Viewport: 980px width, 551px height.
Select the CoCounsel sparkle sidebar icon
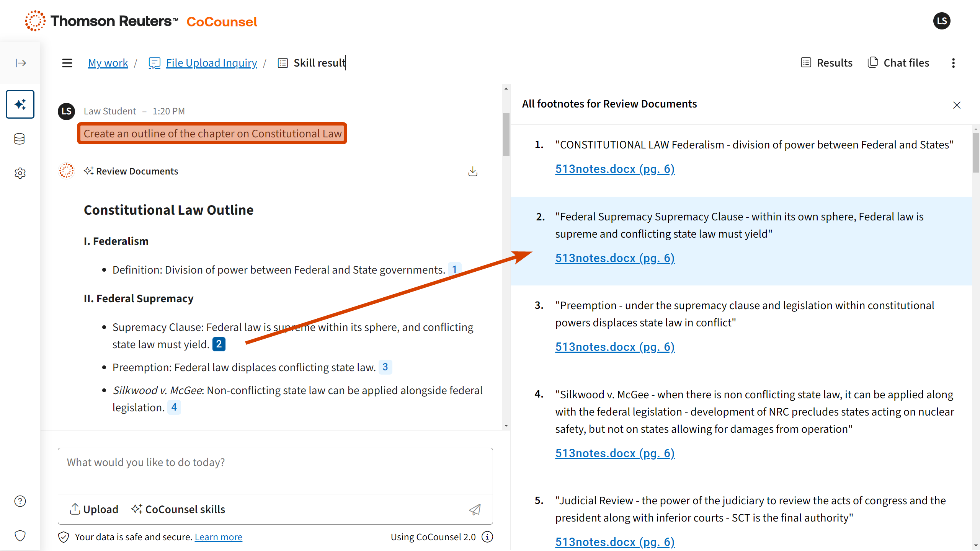point(20,104)
